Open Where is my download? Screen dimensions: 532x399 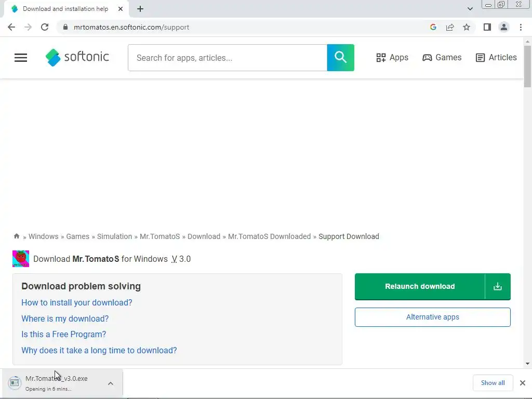pos(65,318)
